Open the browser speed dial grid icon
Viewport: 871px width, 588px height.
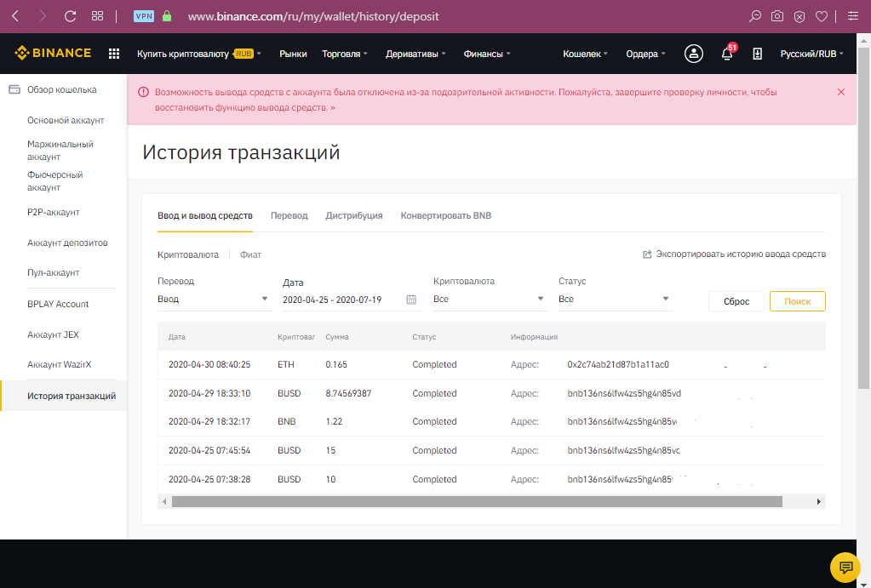pyautogui.click(x=97, y=16)
